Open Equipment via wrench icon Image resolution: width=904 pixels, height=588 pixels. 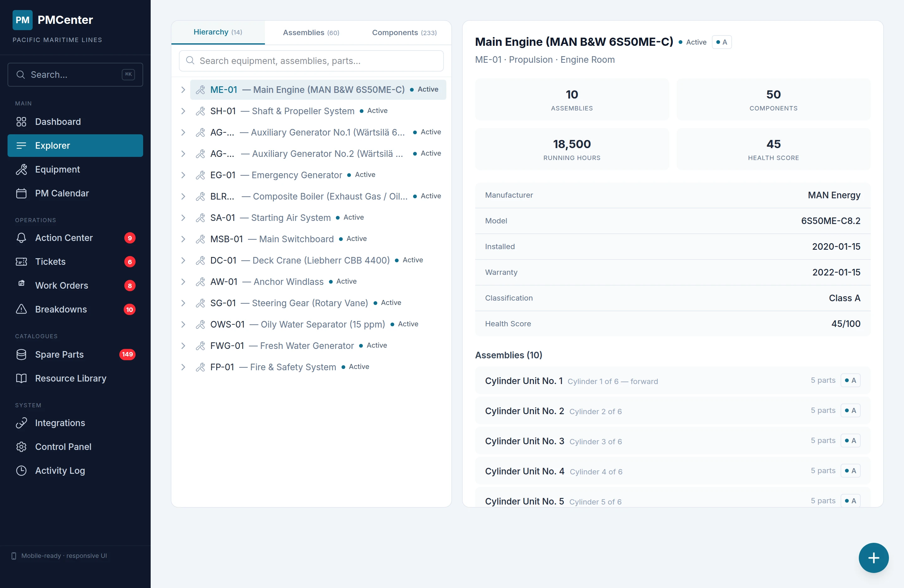pos(21,169)
